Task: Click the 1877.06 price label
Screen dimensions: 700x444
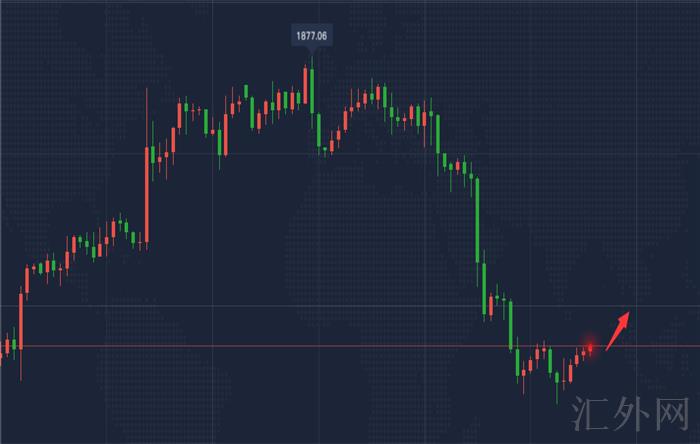Action: coord(311,36)
